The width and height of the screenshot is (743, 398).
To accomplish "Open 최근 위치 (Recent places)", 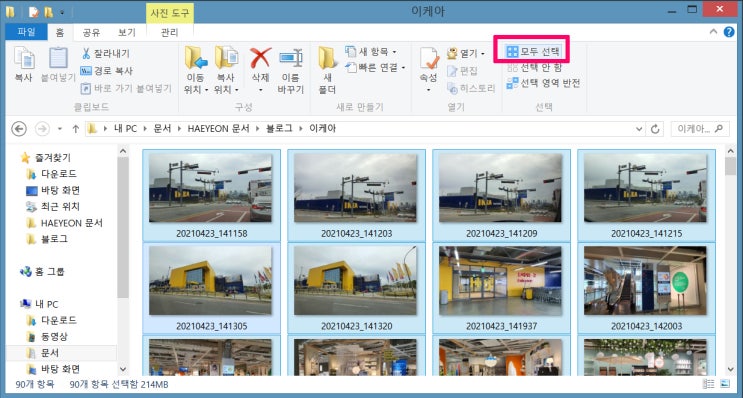I will (53, 207).
